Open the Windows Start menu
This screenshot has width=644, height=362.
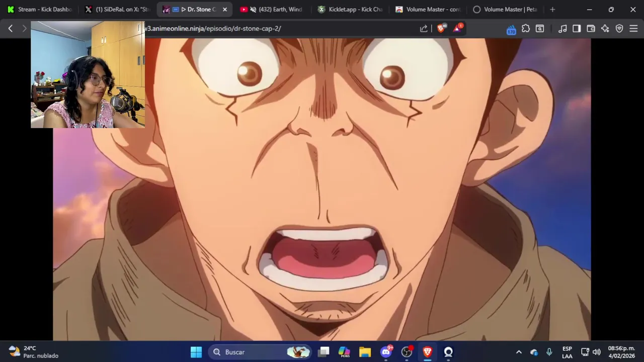196,352
